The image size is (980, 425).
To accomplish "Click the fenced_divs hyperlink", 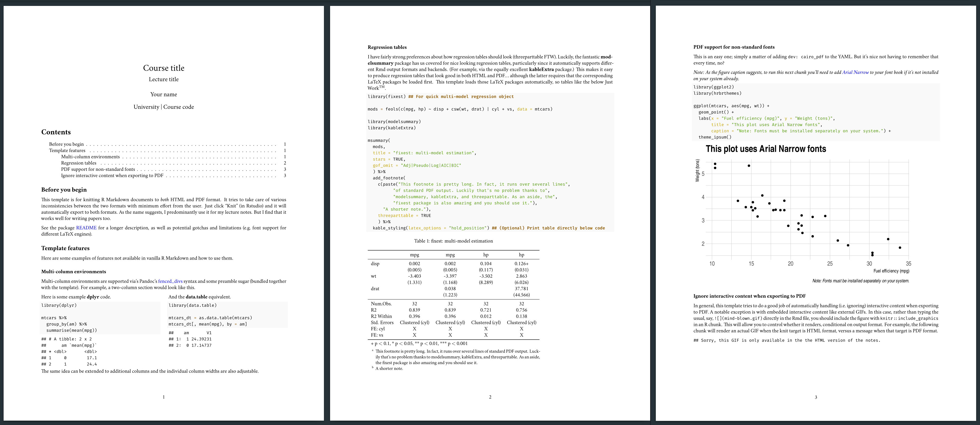I will 170,281.
